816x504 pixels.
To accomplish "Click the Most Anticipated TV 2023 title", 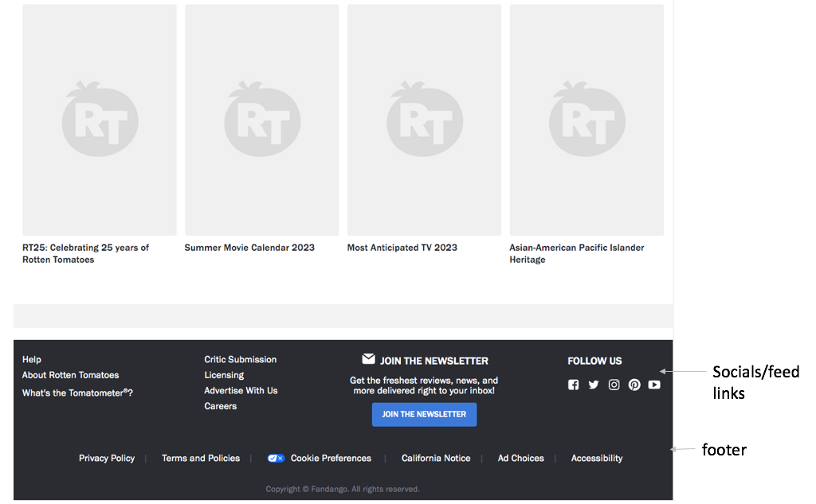I will point(402,248).
